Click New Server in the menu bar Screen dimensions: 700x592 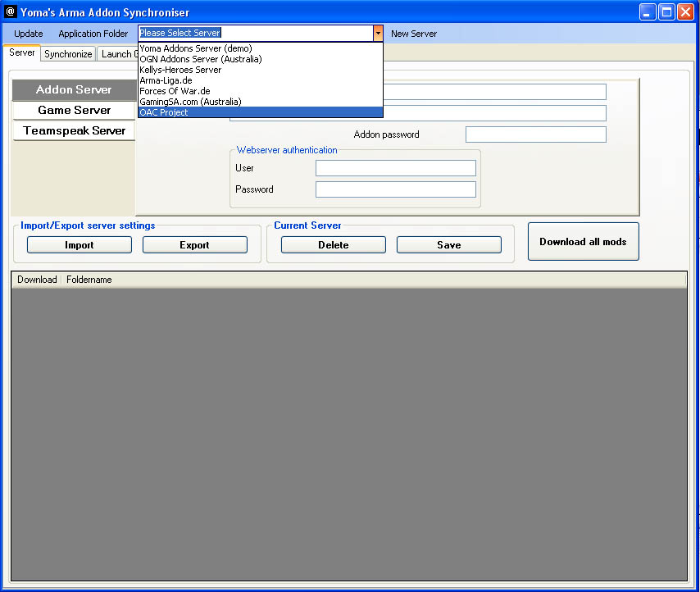414,34
